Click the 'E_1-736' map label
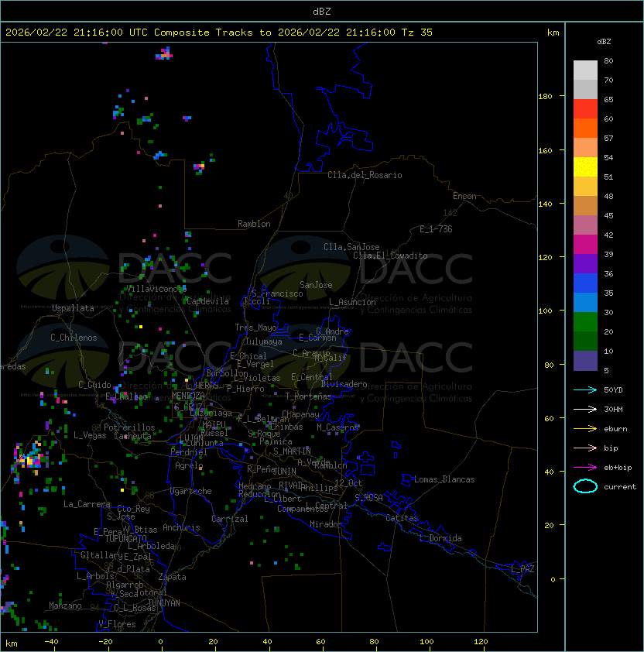Viewport: 644px width, 652px height. pos(436,229)
